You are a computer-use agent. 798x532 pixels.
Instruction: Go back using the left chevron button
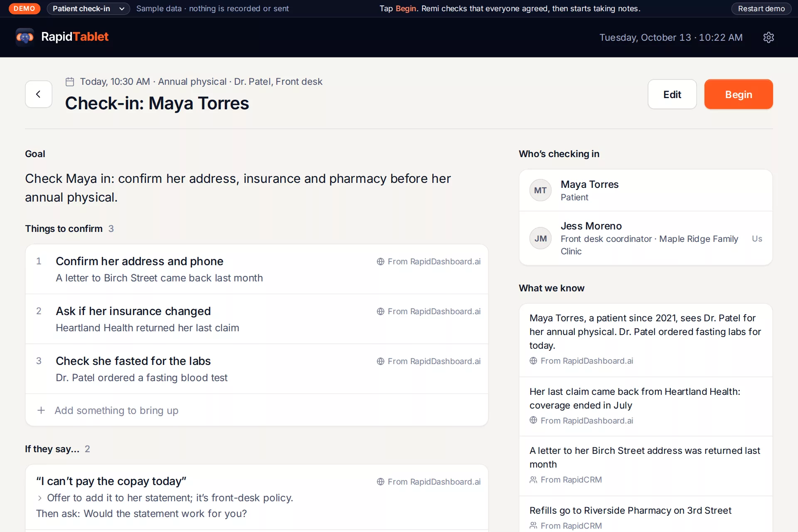(x=39, y=94)
